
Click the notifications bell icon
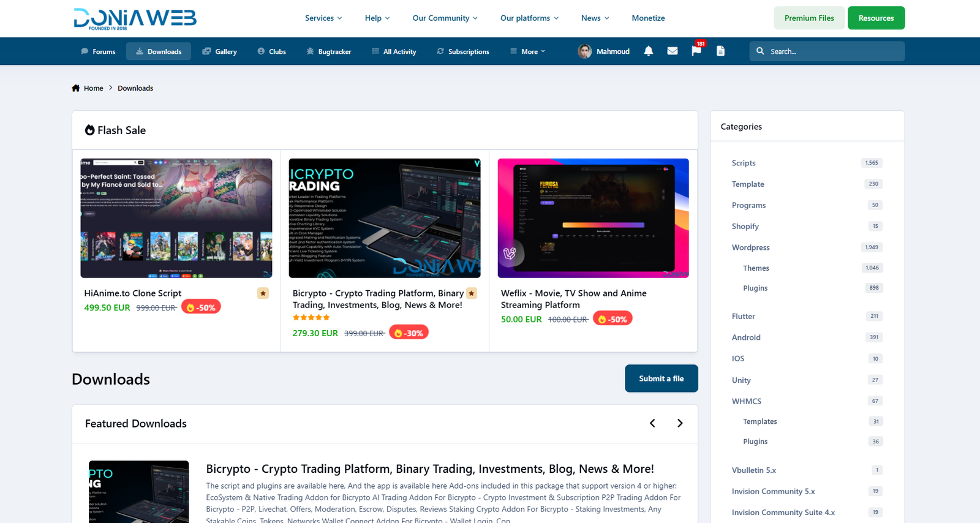(649, 51)
